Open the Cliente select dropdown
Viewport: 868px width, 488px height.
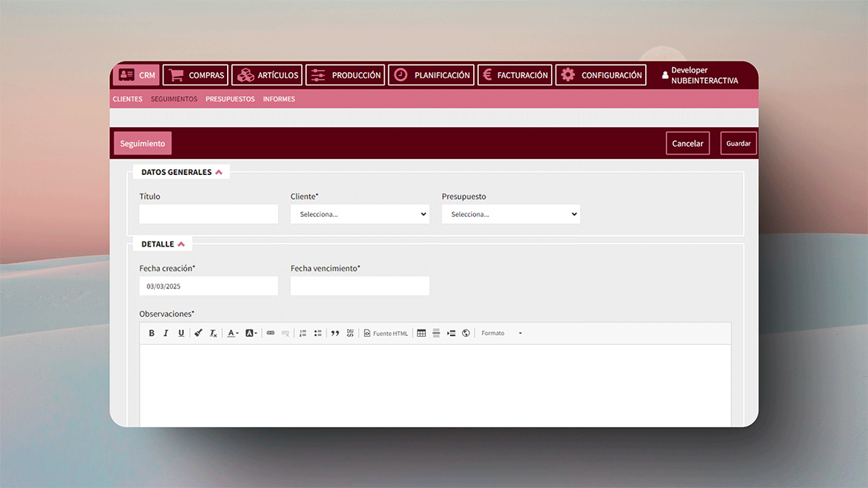(359, 214)
